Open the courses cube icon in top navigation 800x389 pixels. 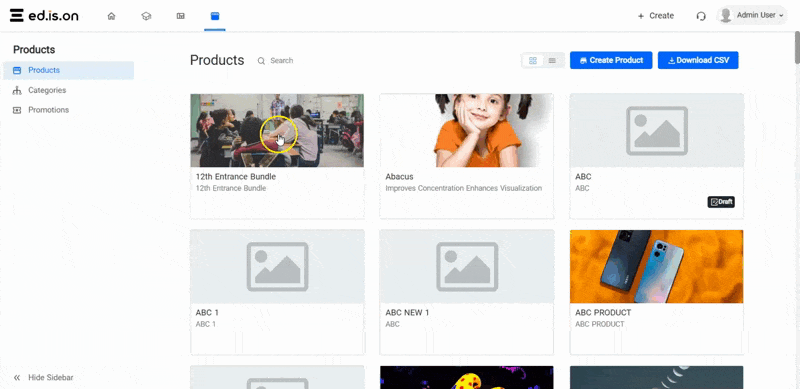[x=146, y=16]
